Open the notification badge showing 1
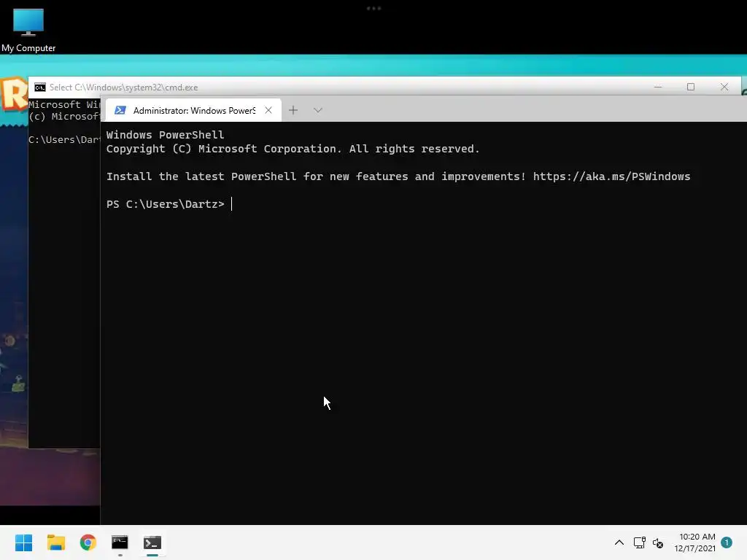The height and width of the screenshot is (560, 747). pos(727,542)
